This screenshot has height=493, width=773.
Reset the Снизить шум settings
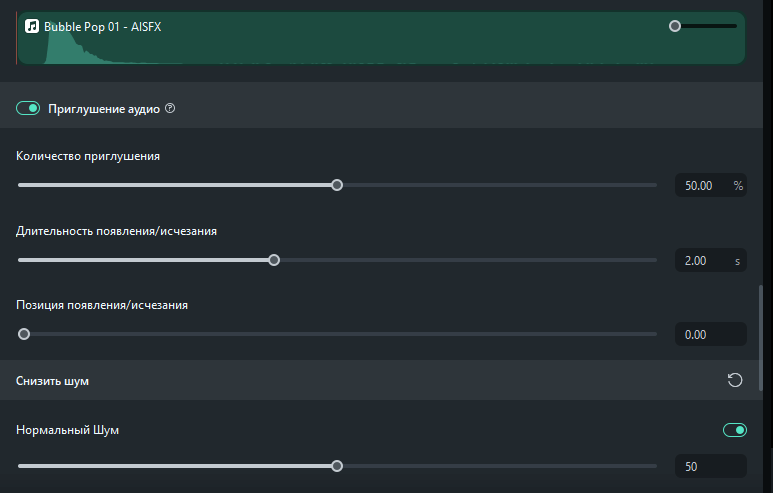tap(735, 380)
